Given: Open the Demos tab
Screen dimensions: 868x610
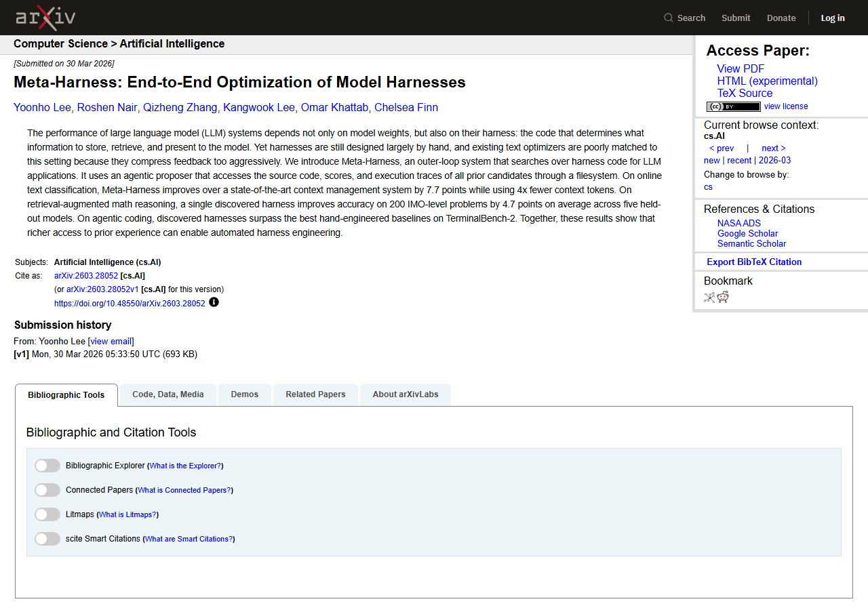Looking at the screenshot, I should pyautogui.click(x=245, y=394).
